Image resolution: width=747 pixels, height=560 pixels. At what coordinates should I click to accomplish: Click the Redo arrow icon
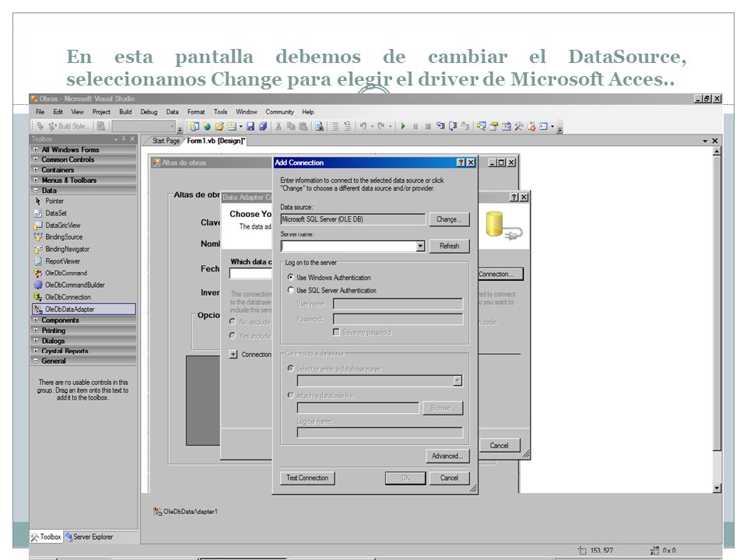coord(381,126)
